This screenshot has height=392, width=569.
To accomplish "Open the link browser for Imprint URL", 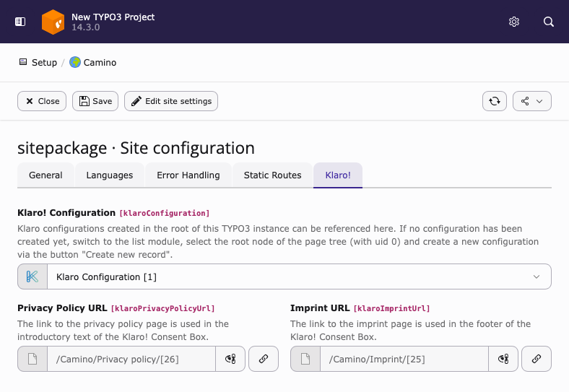I will pos(537,359).
